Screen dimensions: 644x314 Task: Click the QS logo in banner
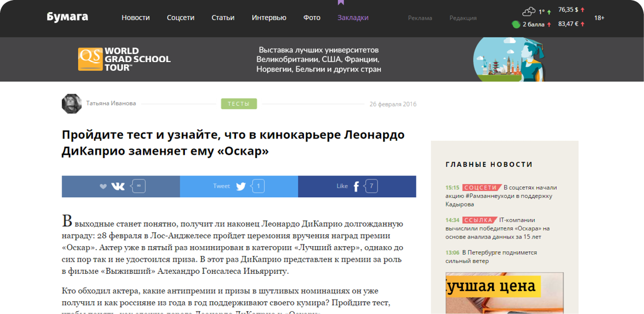90,59
